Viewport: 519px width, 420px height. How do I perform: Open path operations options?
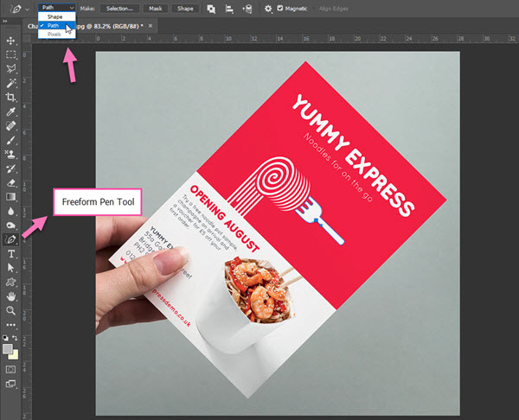click(x=211, y=9)
